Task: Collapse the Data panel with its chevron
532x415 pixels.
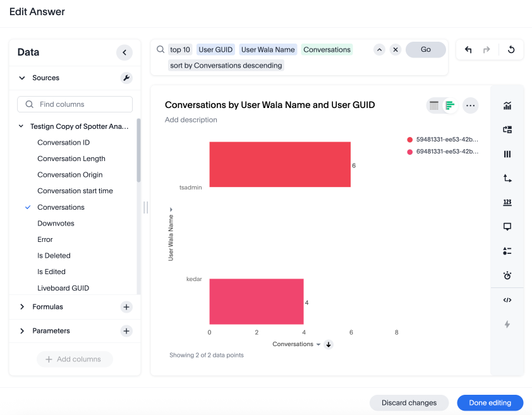Action: click(x=124, y=52)
